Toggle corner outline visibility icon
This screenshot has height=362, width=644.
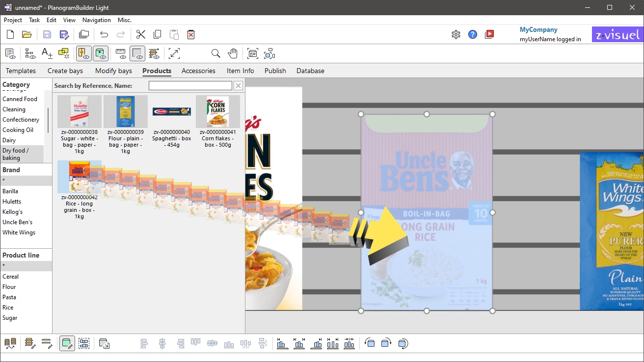point(137,53)
